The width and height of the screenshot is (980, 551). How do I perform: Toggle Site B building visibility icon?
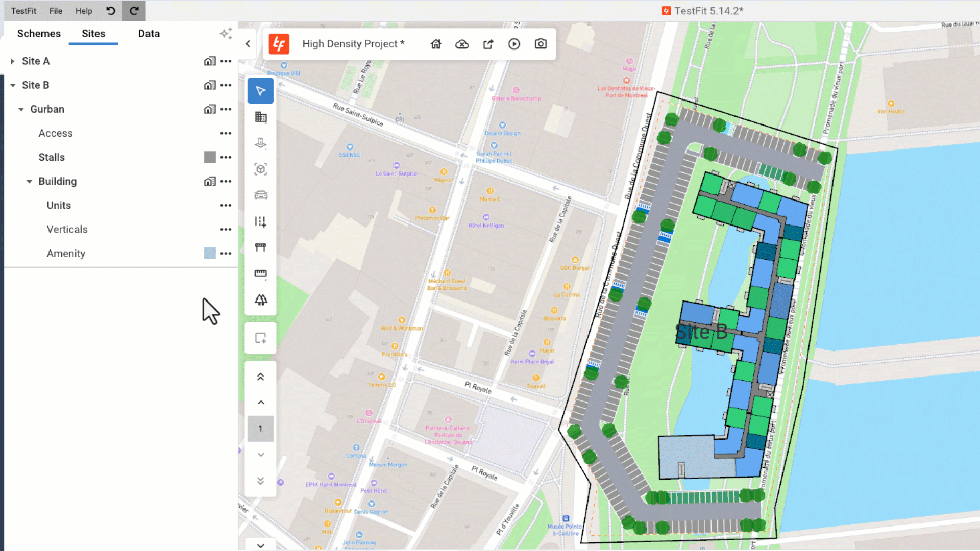tap(209, 85)
